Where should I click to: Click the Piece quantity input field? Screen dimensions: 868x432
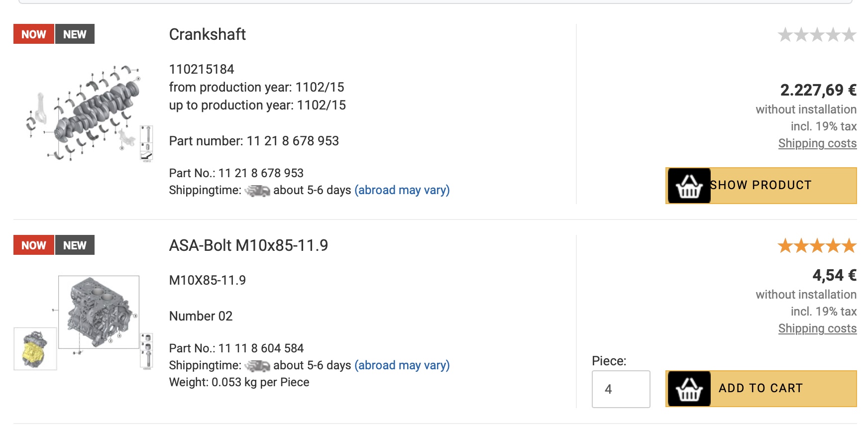(621, 389)
